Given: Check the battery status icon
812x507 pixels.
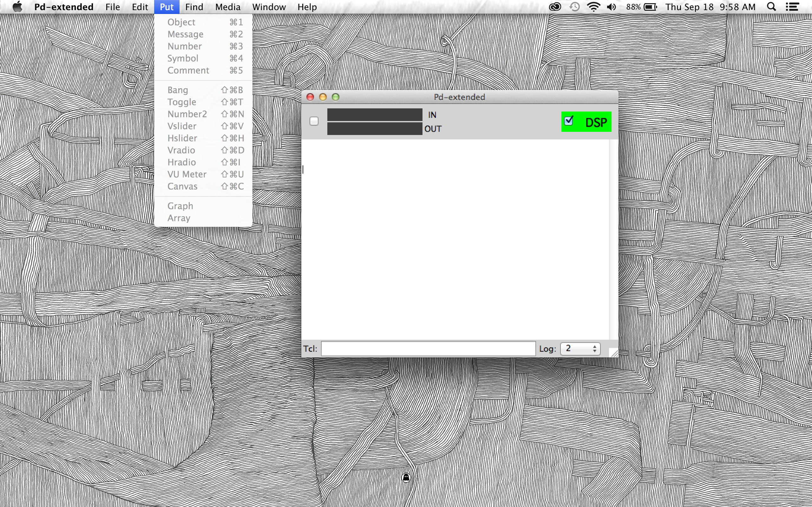Looking at the screenshot, I should tap(650, 7).
